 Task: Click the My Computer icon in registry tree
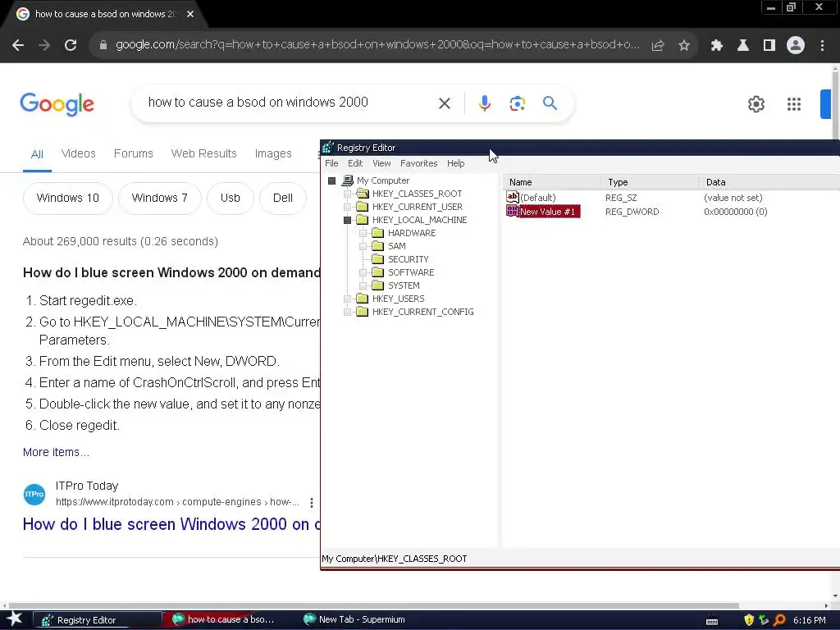(348, 180)
